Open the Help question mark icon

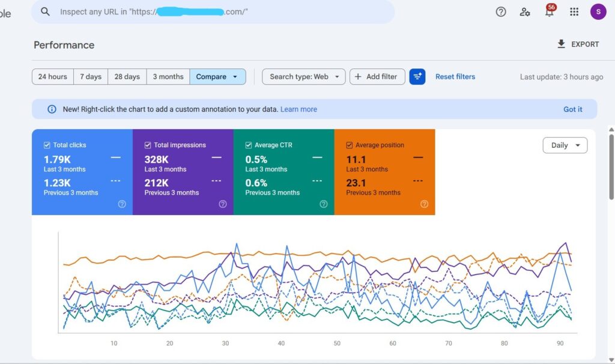point(501,11)
